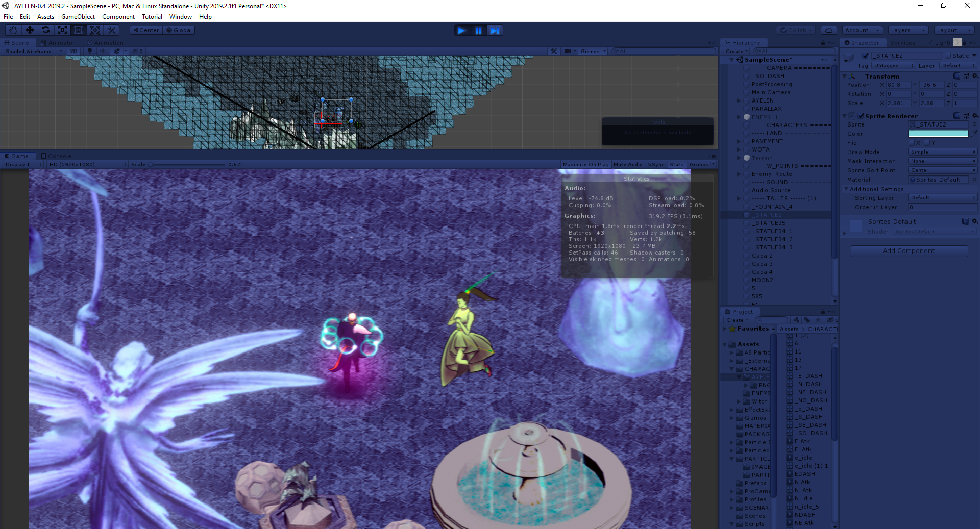980x529 pixels.
Task: Expand the Favorites section in the Project panel
Action: coord(725,329)
